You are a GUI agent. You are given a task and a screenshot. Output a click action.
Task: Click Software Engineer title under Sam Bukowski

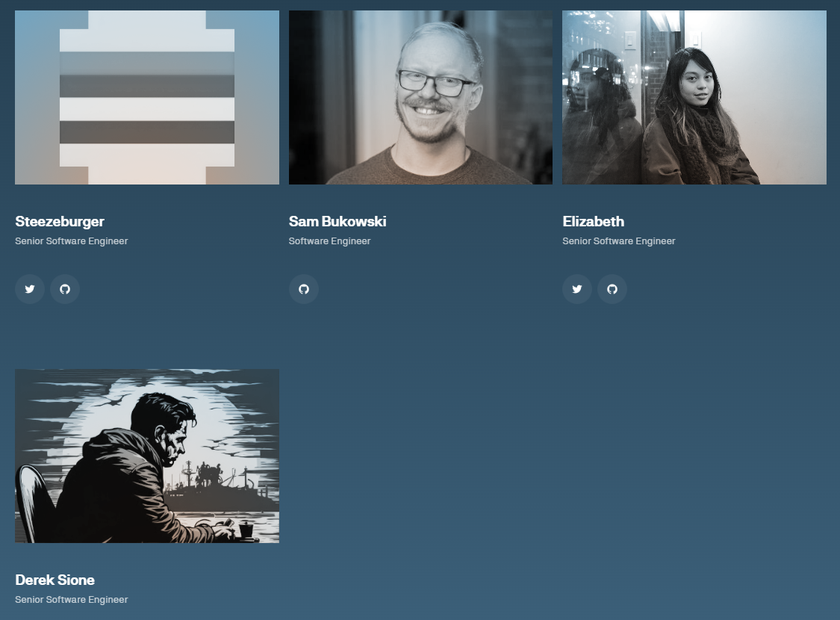(x=329, y=241)
